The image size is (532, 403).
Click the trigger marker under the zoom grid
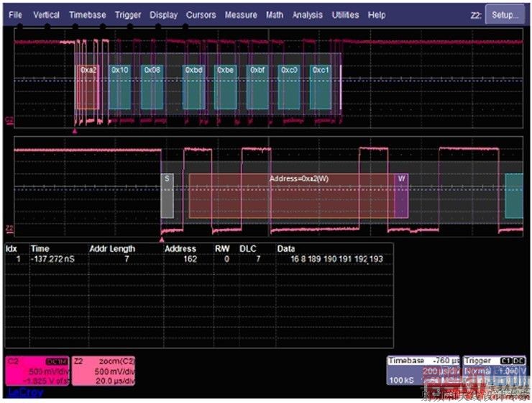[x=162, y=240]
